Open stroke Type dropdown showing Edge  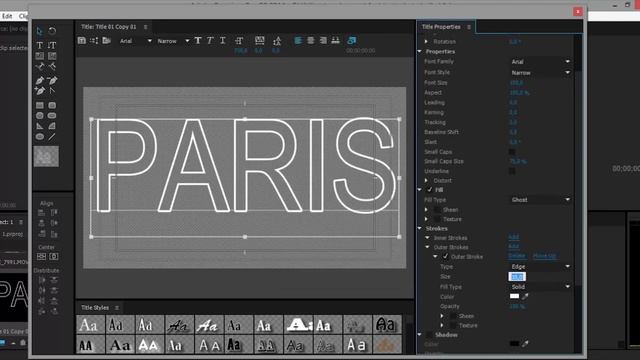point(540,267)
